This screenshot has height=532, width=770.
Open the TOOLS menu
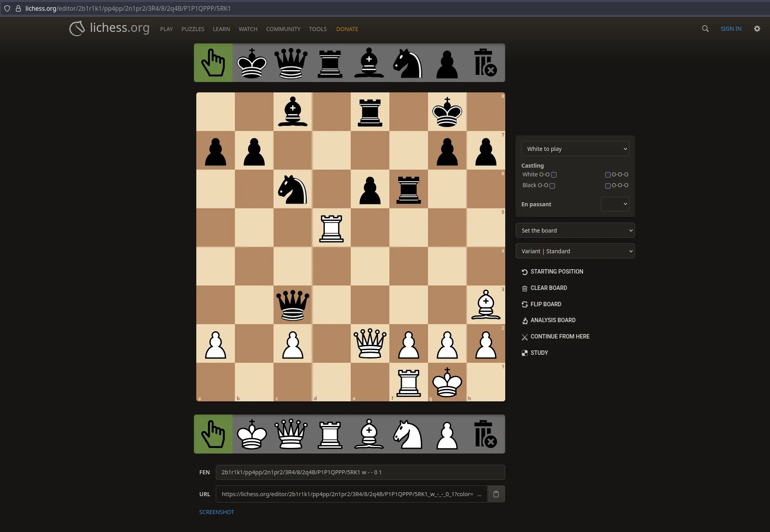(x=318, y=29)
